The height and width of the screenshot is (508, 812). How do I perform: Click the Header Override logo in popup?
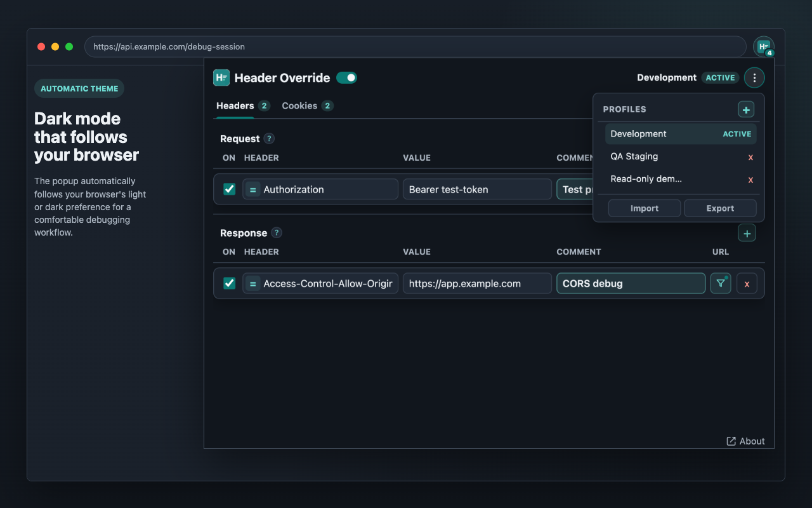(x=221, y=77)
